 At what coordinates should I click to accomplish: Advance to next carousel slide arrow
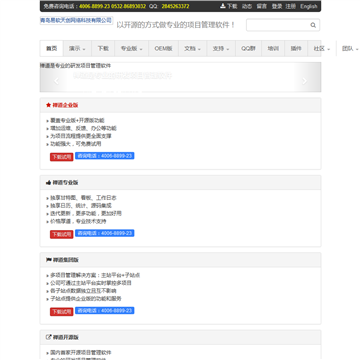304,81
